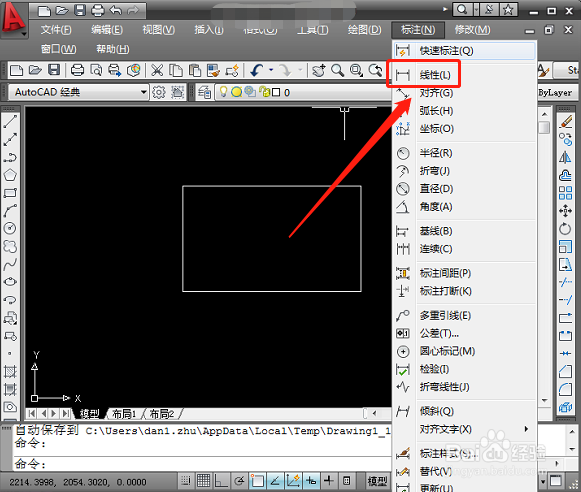This screenshot has height=492, width=581.
Task: Select the Construction Line tool
Action: pos(10,139)
